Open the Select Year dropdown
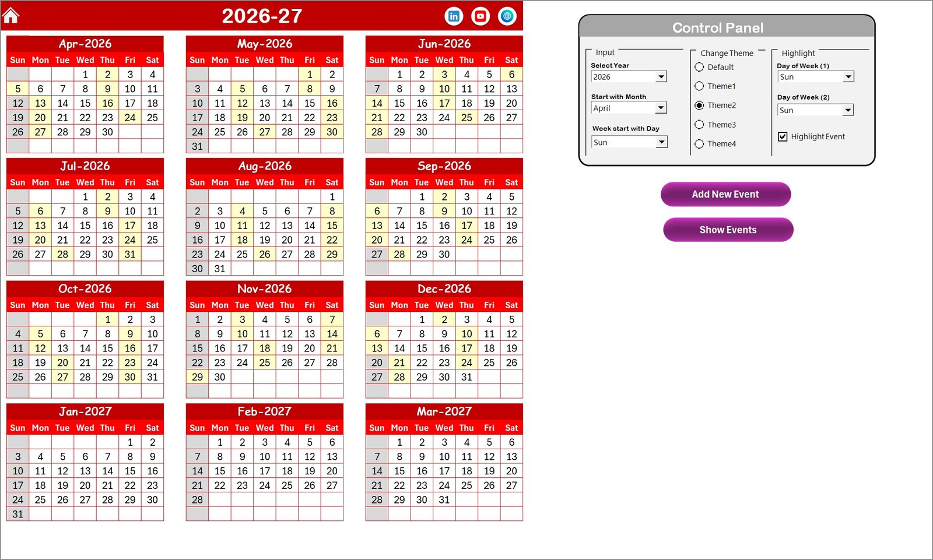 pos(661,76)
